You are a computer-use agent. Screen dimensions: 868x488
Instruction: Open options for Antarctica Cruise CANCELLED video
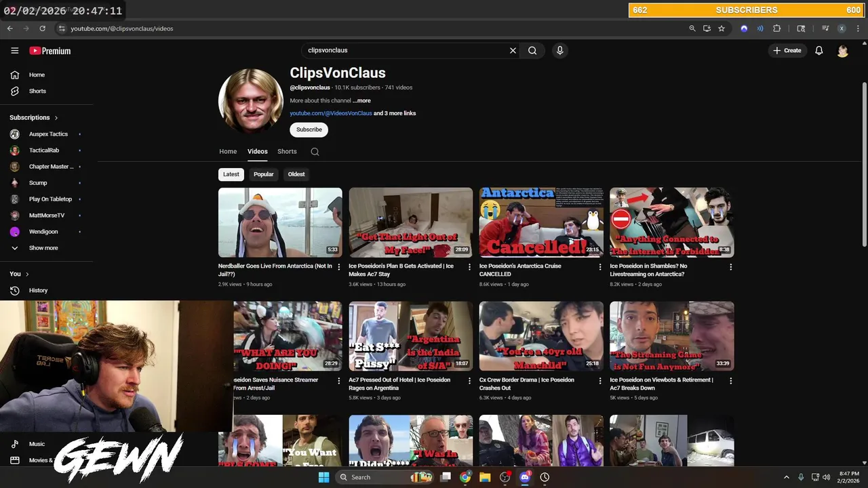coord(599,267)
